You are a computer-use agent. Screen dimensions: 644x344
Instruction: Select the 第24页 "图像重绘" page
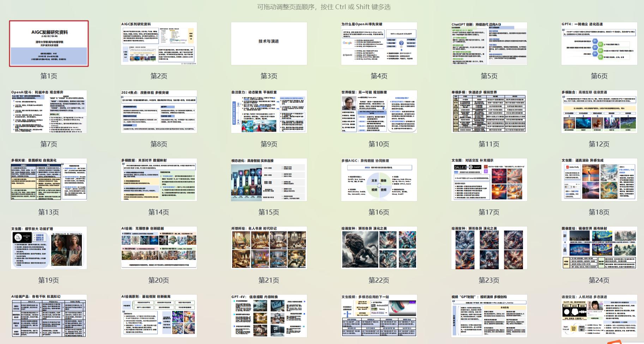(599, 248)
